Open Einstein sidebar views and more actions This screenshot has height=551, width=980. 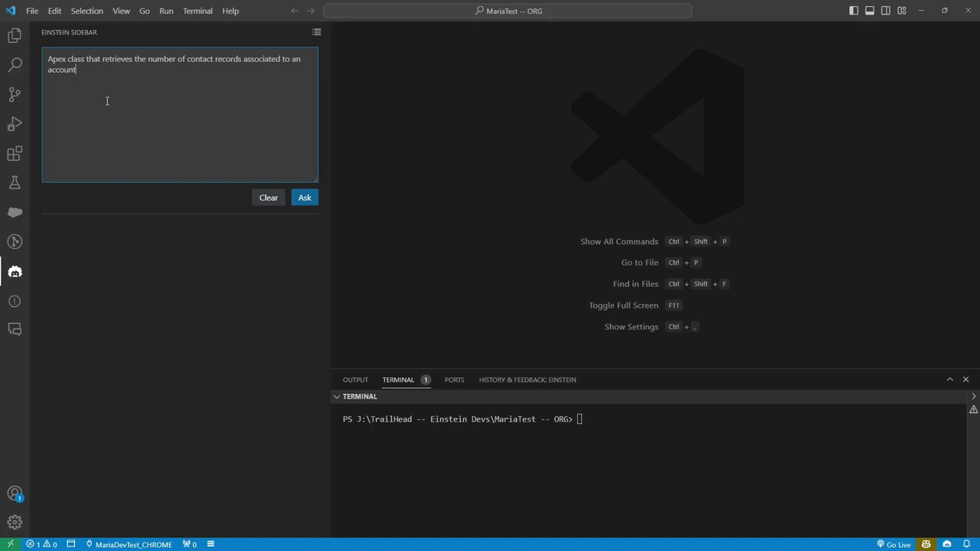click(x=317, y=32)
